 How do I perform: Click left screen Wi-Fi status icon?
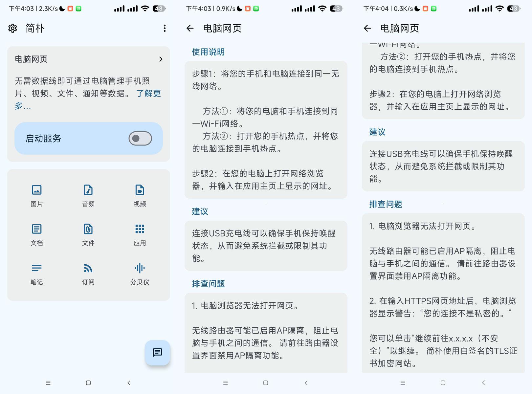[x=145, y=9]
